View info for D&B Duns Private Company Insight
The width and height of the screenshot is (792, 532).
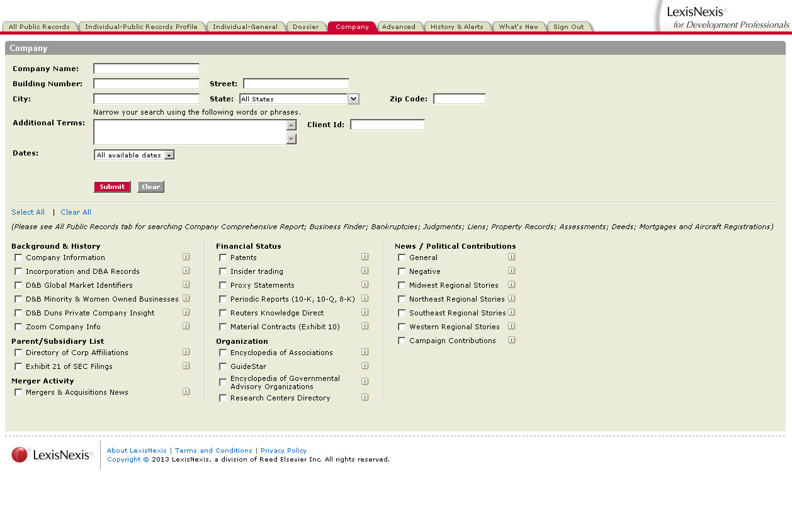(186, 312)
